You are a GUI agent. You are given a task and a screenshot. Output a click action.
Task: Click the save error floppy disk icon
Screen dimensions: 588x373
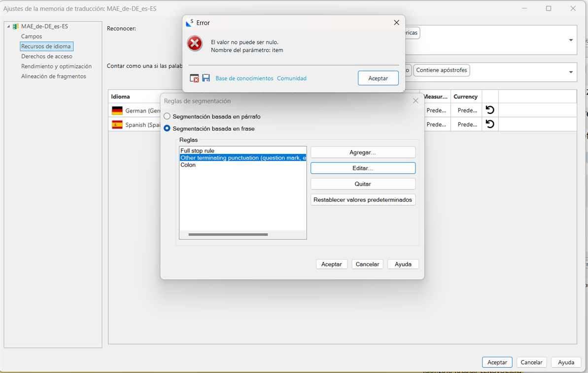click(x=206, y=77)
